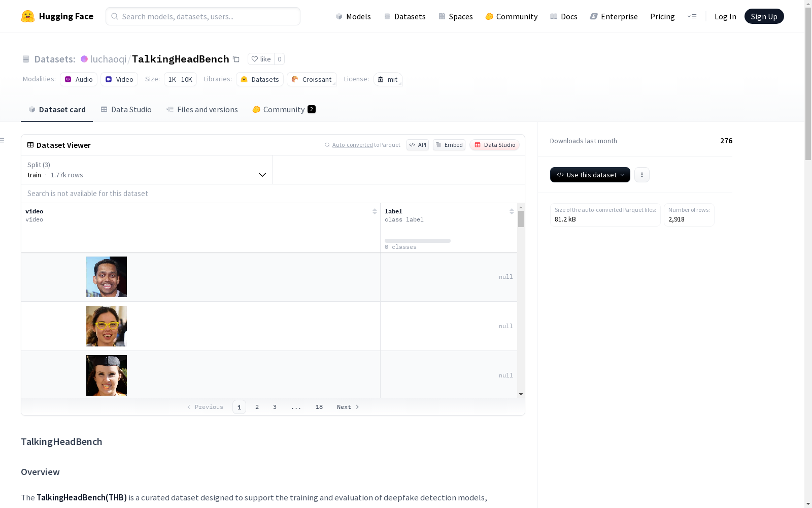
Task: Click the Downloads last month value 276
Action: click(726, 141)
